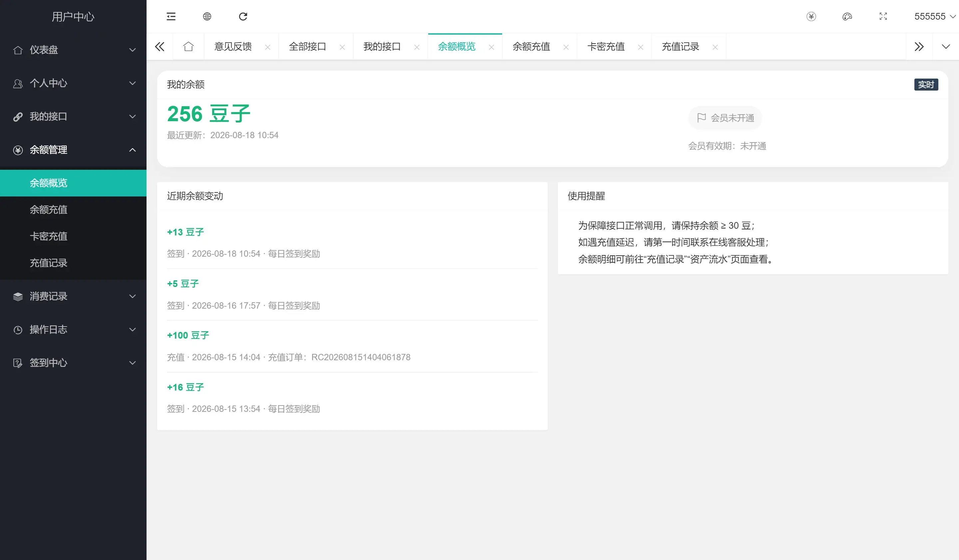Click the 2026-08-15 13:54 sign-in detail line
This screenshot has height=560, width=959.
pos(243,409)
